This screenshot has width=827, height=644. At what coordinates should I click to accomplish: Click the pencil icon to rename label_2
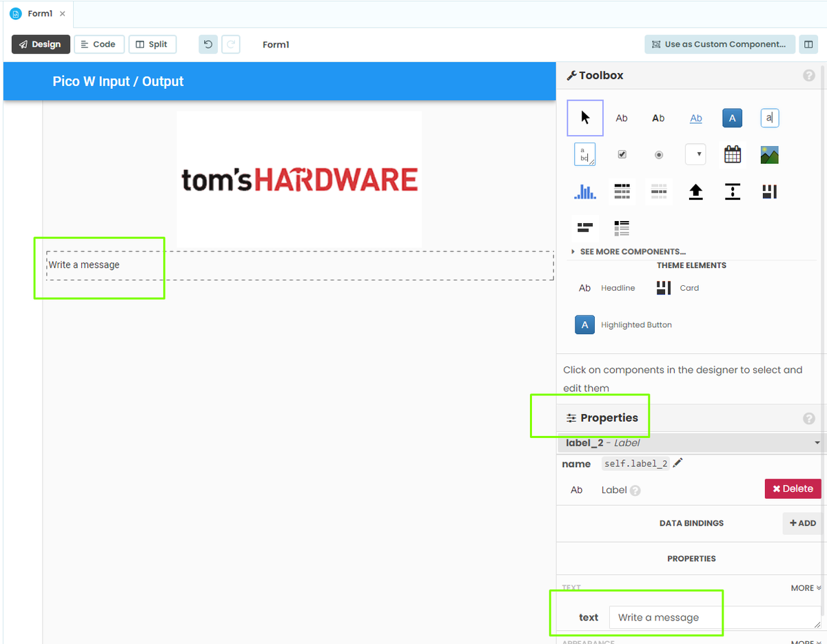tap(677, 463)
